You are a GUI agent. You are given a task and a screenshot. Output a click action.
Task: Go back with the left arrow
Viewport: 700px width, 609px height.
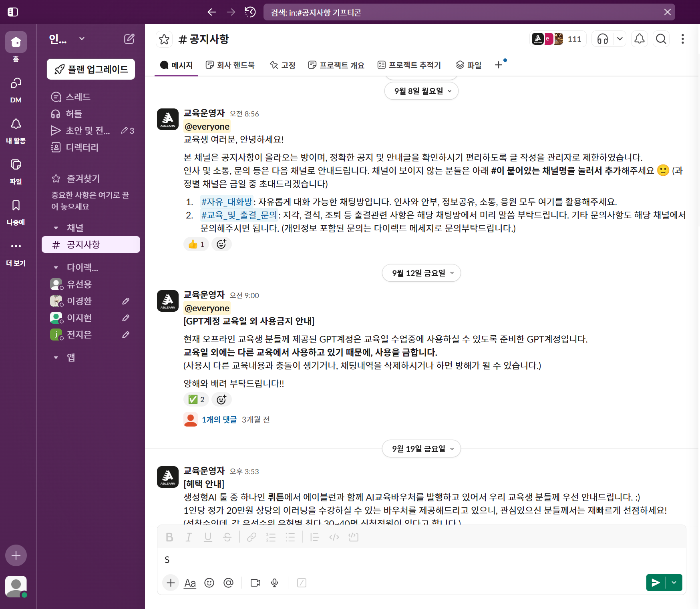point(212,12)
